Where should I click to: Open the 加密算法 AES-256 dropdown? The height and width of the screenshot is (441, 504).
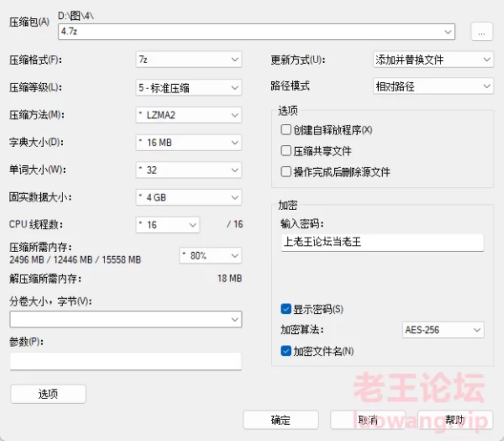[x=443, y=330]
